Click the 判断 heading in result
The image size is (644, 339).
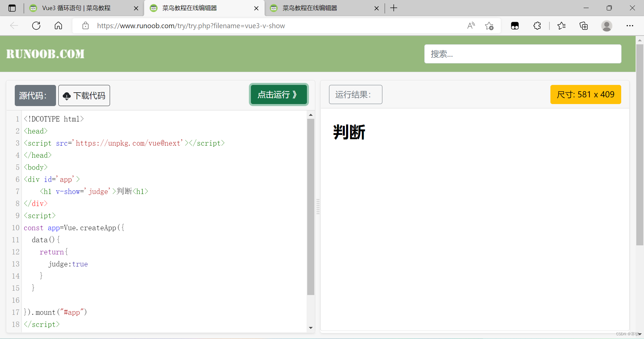pyautogui.click(x=349, y=132)
